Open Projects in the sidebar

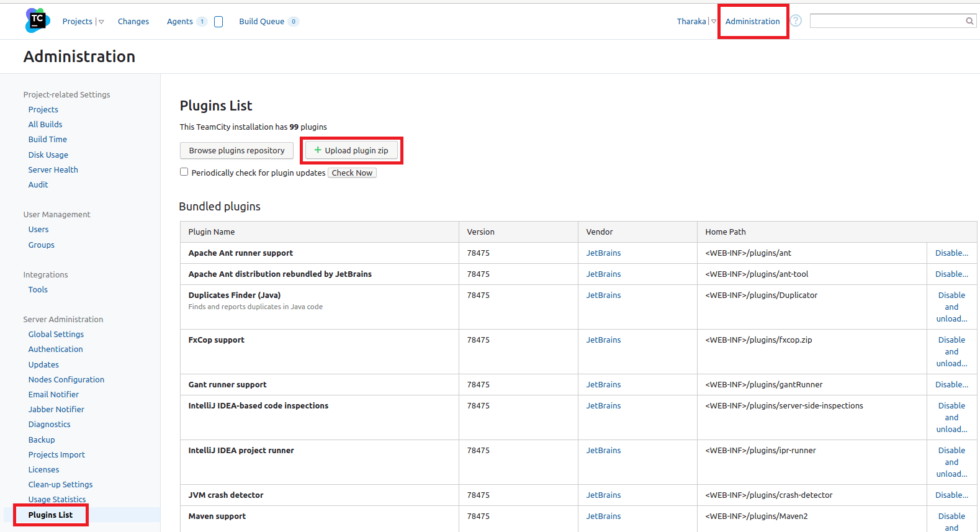click(x=43, y=109)
